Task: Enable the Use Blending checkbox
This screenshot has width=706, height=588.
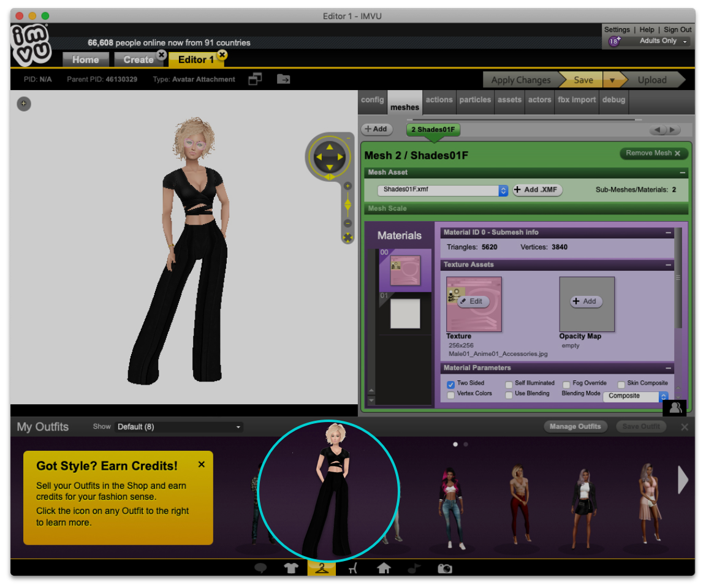Action: tap(509, 395)
